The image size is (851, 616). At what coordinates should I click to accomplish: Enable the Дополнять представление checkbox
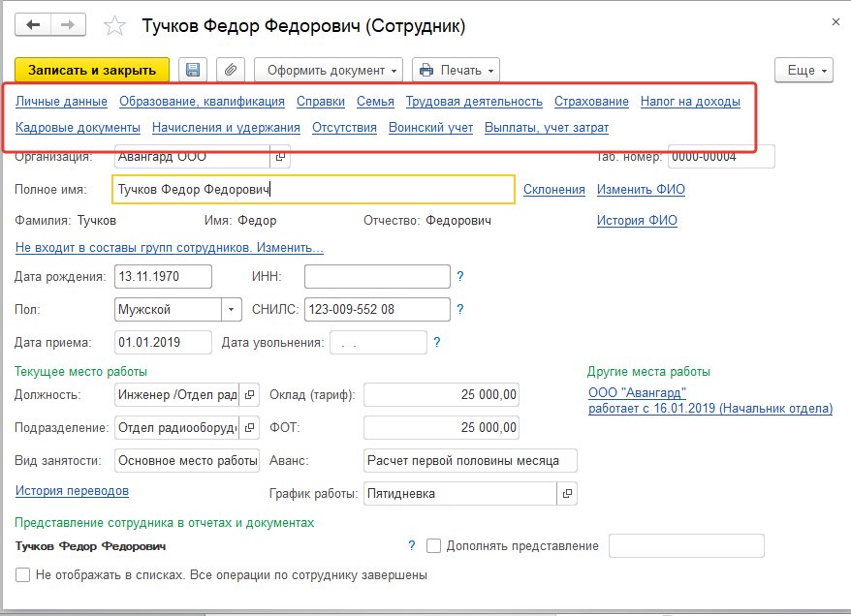pos(433,546)
